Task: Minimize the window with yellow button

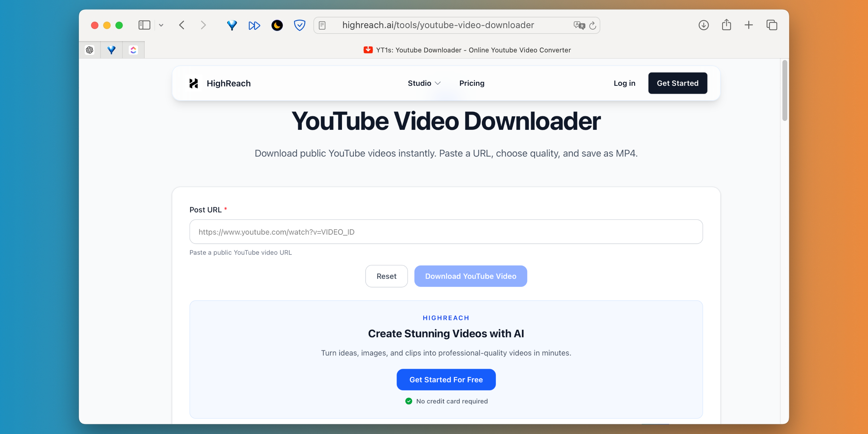Action: (x=107, y=25)
